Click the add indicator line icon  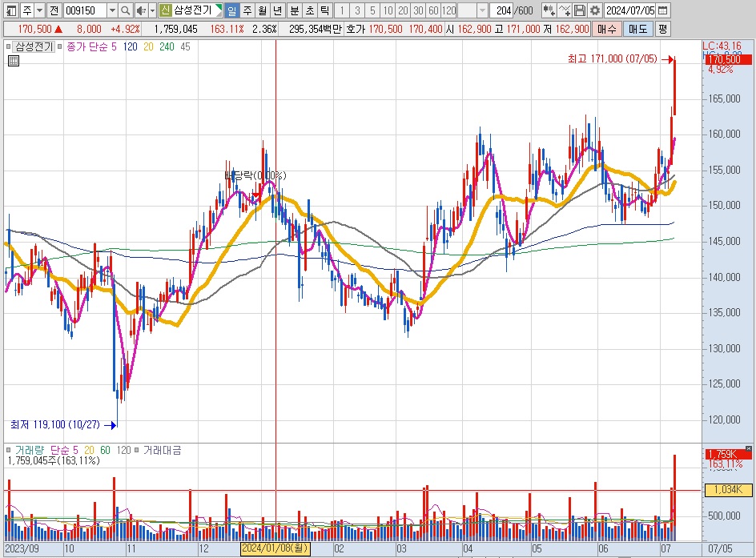[x=564, y=10]
